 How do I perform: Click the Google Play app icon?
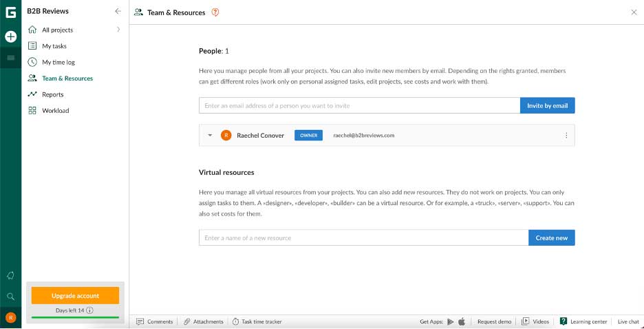click(451, 321)
